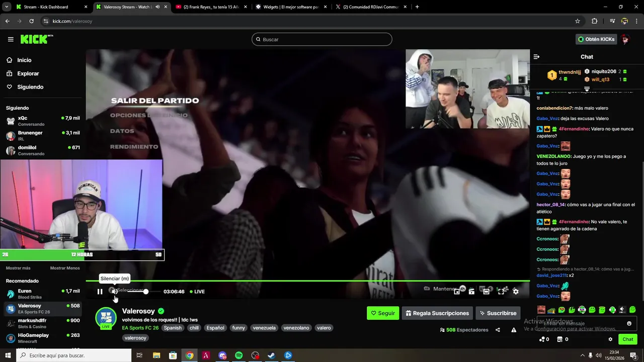Click Valerosoy channel avatar
Image resolution: width=644 pixels, height=362 pixels.
(106, 318)
